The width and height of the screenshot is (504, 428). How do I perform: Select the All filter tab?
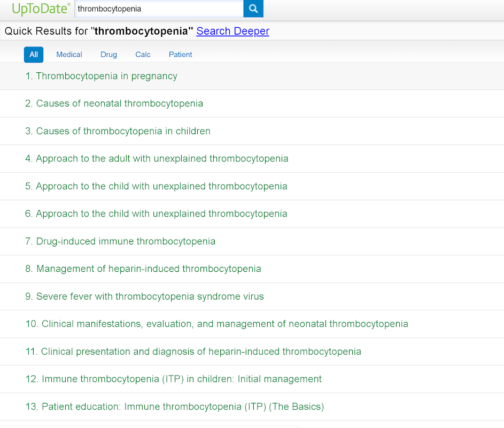34,55
